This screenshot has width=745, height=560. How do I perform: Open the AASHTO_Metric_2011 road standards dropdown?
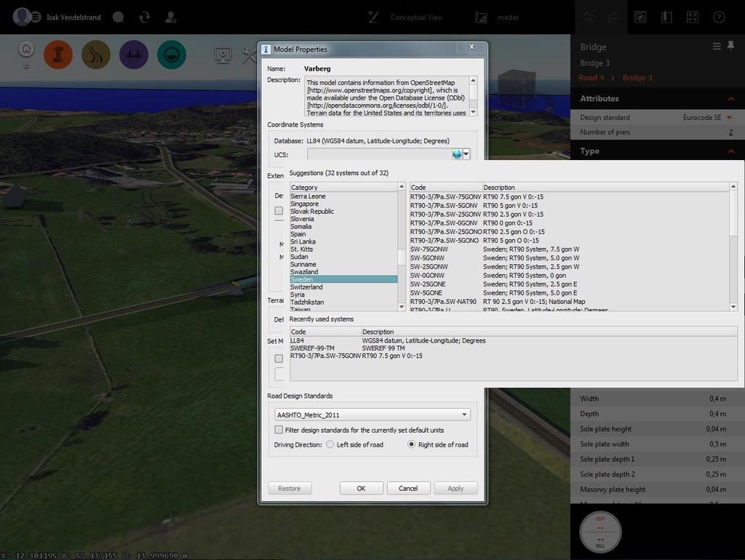[372, 415]
